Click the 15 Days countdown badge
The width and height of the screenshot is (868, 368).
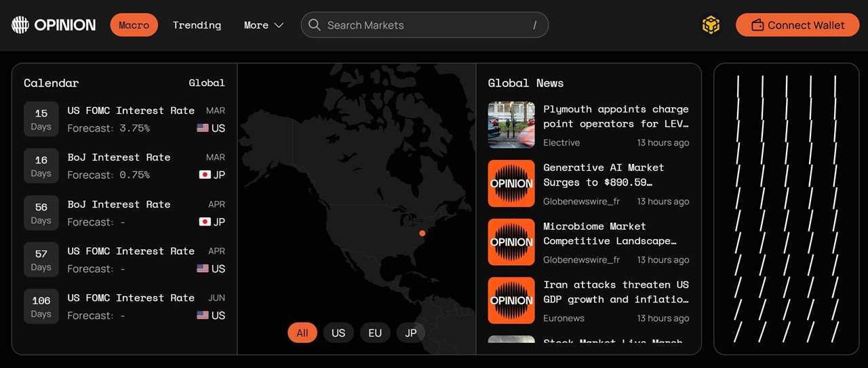41,119
